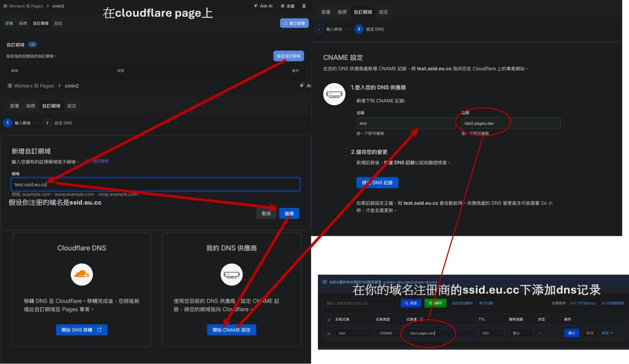Click the TTL column header
Image resolution: width=629 pixels, height=364 pixels.
coord(482,319)
